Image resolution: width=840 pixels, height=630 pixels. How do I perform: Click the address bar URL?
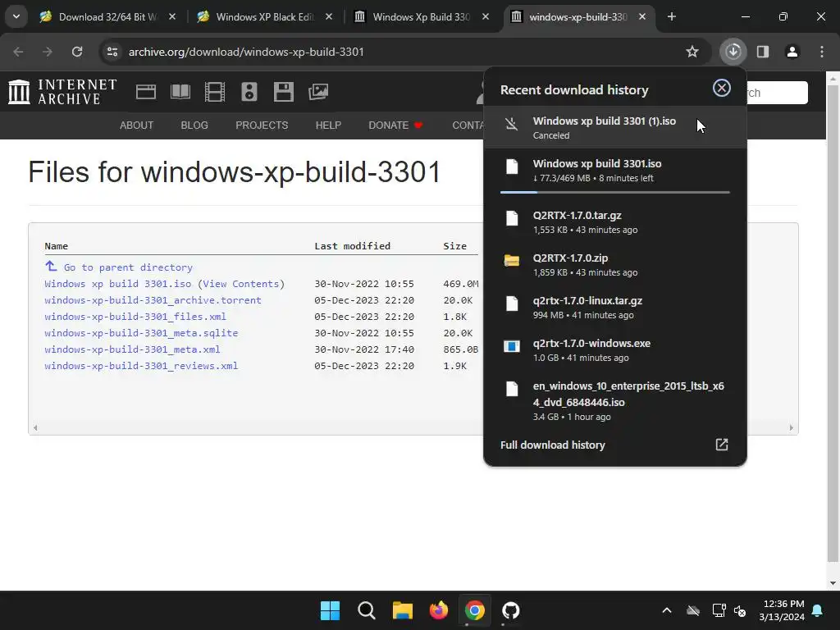246,52
